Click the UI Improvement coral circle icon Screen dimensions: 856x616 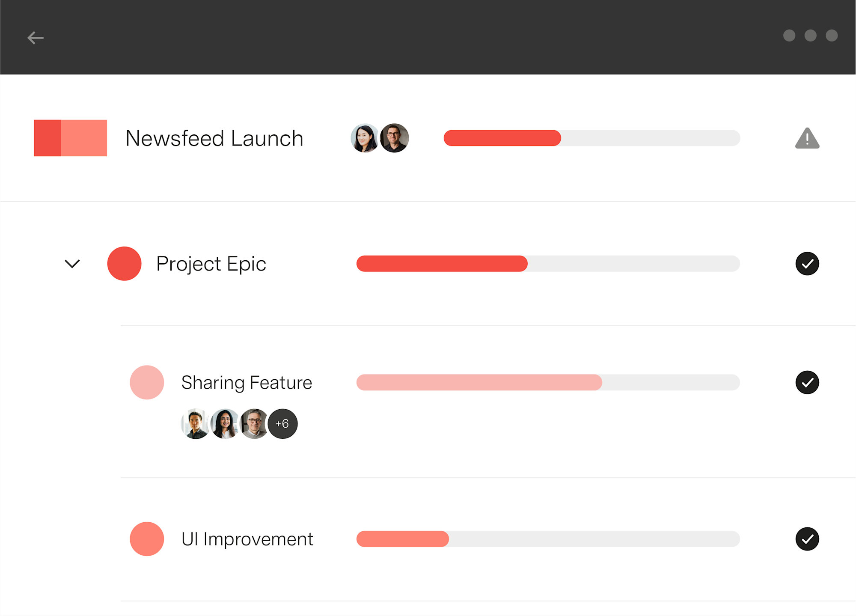(147, 539)
